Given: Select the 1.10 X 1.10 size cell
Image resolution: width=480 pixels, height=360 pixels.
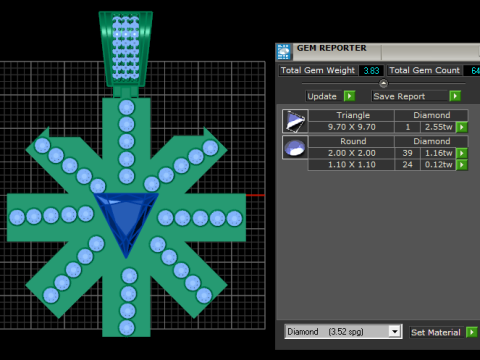Looking at the screenshot, I should pyautogui.click(x=351, y=165).
